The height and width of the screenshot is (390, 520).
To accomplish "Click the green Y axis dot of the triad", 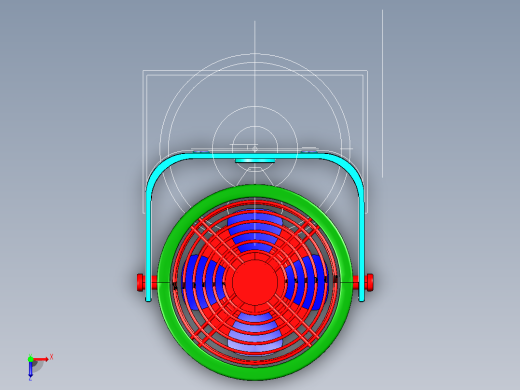I will [x=30, y=359].
